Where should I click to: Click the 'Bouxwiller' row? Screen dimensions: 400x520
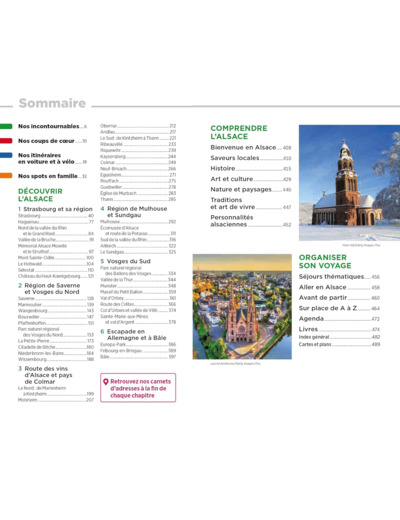[x=56, y=317]
